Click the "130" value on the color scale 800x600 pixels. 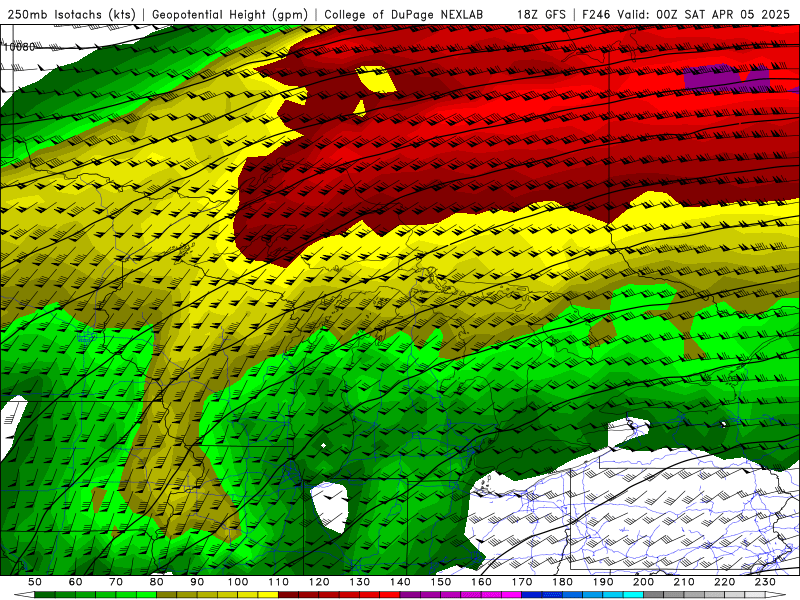pyautogui.click(x=360, y=582)
